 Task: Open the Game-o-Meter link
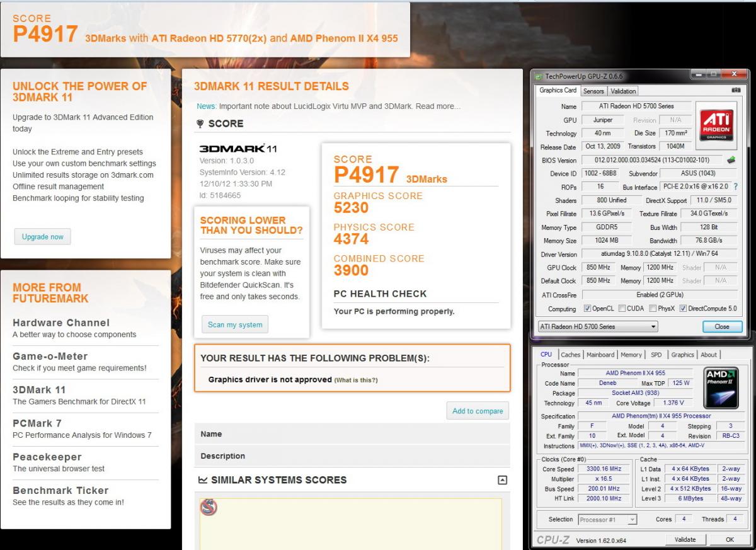[50, 356]
